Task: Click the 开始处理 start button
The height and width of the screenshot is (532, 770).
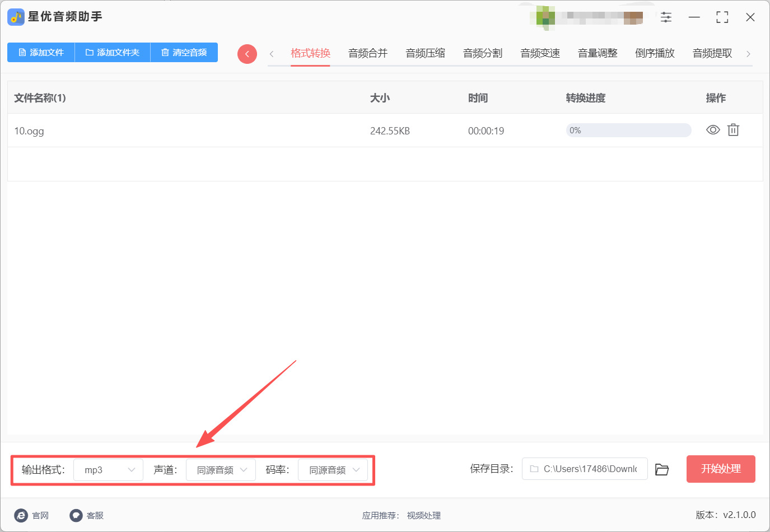Action: tap(721, 469)
